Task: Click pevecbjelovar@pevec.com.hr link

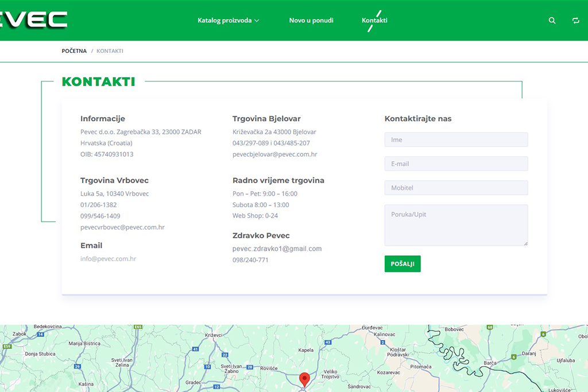Action: pyautogui.click(x=276, y=154)
